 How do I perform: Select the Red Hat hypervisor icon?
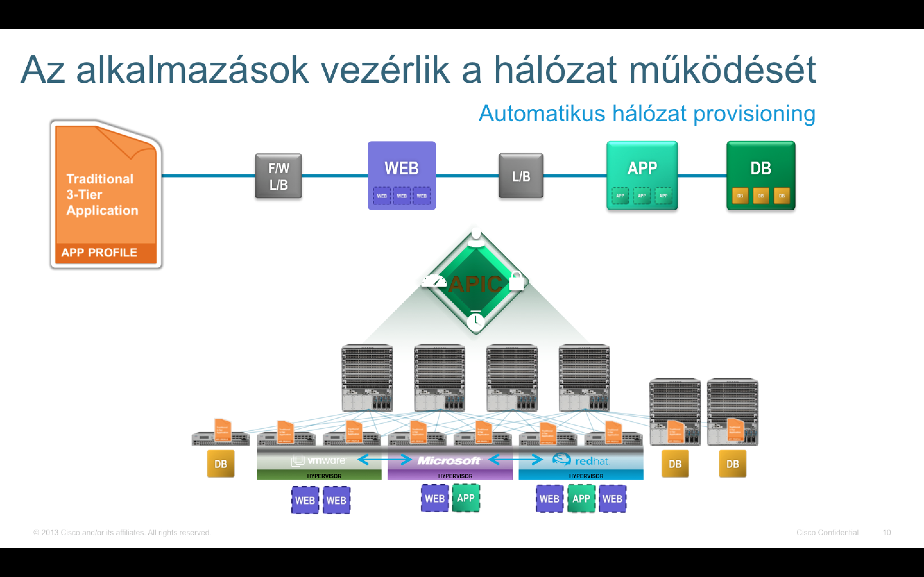point(579,465)
